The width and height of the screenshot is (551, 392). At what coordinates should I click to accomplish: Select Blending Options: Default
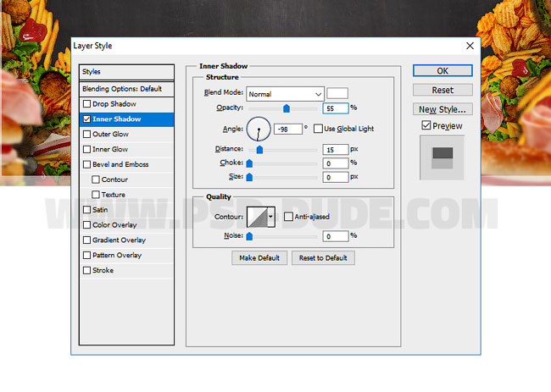click(x=126, y=89)
